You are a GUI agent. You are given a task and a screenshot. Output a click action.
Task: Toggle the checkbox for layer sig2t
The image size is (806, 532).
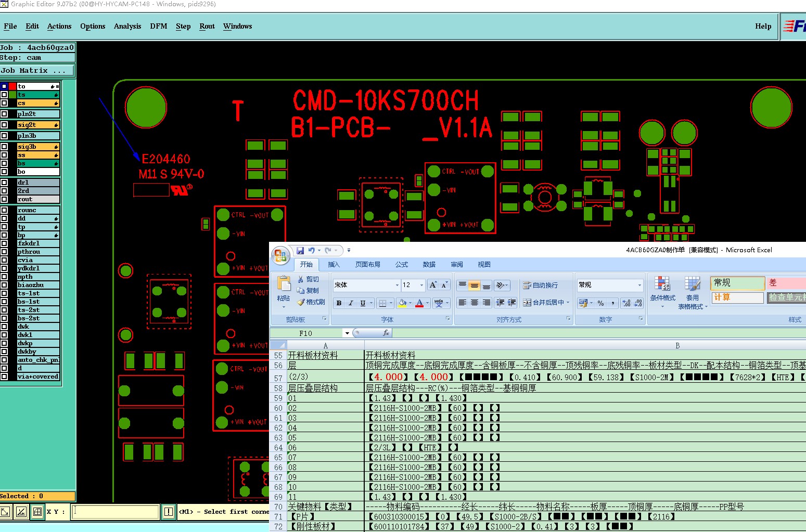coord(4,125)
